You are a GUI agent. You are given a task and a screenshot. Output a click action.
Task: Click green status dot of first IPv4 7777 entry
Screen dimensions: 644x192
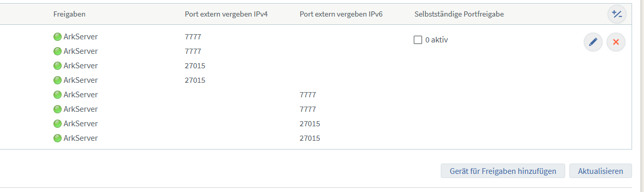[58, 37]
